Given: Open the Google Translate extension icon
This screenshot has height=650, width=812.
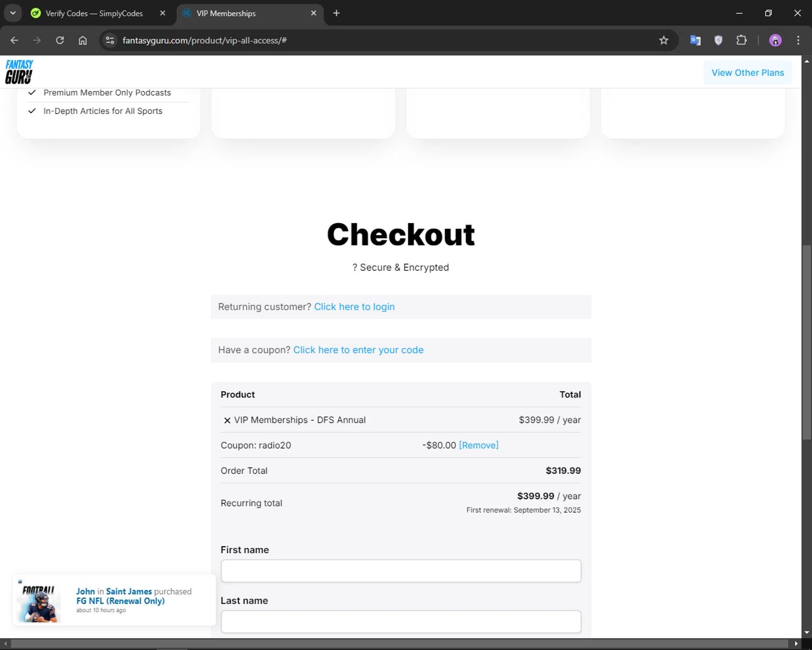Looking at the screenshot, I should [x=696, y=41].
